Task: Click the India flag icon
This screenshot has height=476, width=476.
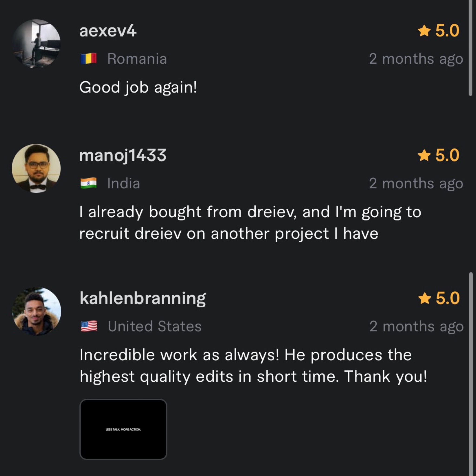Action: [89, 183]
